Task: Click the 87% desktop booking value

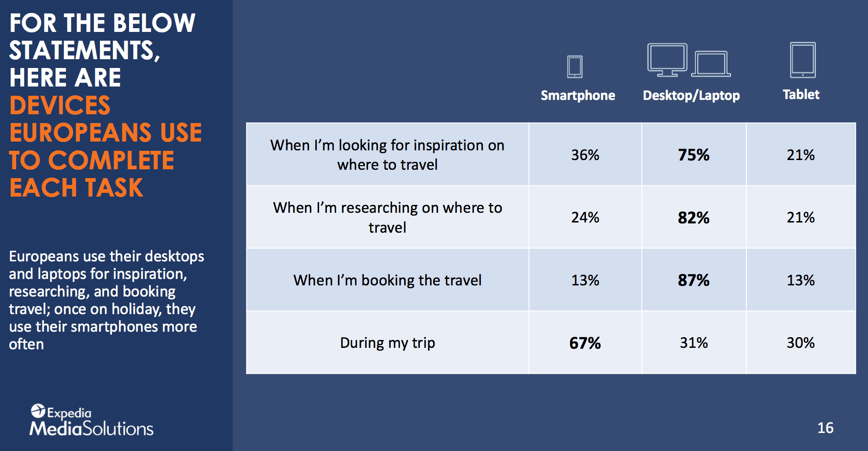Action: click(694, 280)
